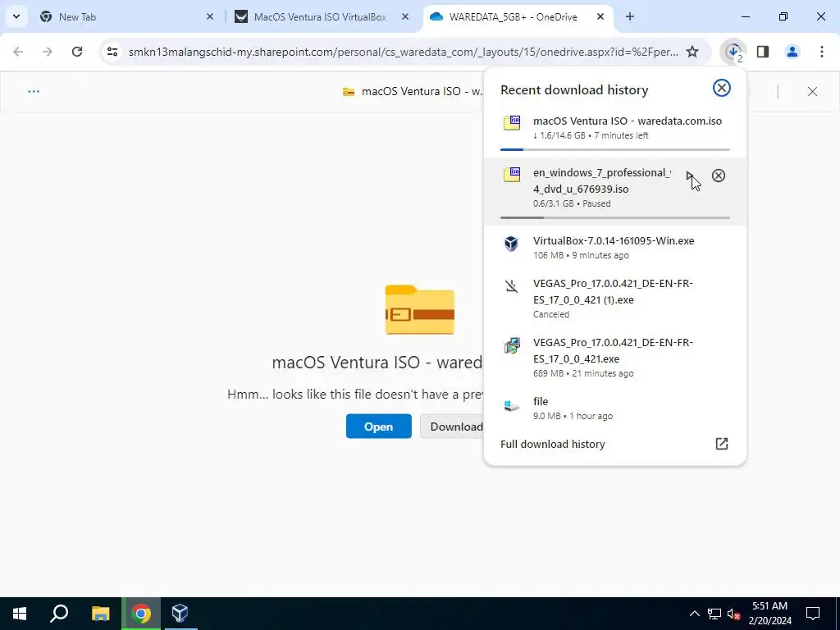Screen dimensions: 840x630
Task: Open VirtualBox from the taskbar
Action: click(x=180, y=614)
